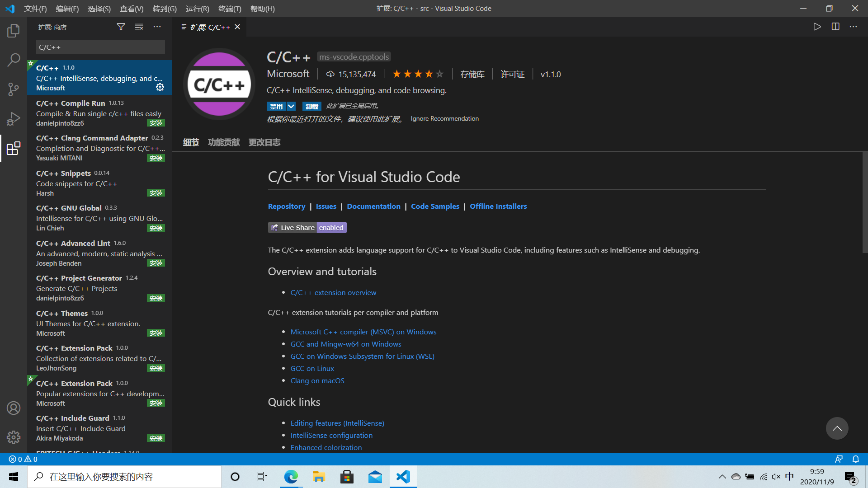Disable the C/C++ extension with 禁用 button
868x488 pixels.
coord(276,106)
